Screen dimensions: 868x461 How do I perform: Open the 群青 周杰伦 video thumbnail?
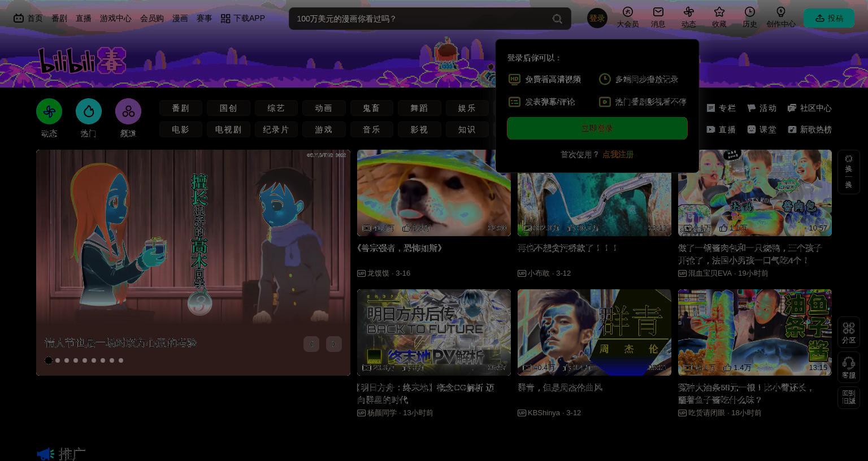point(594,332)
